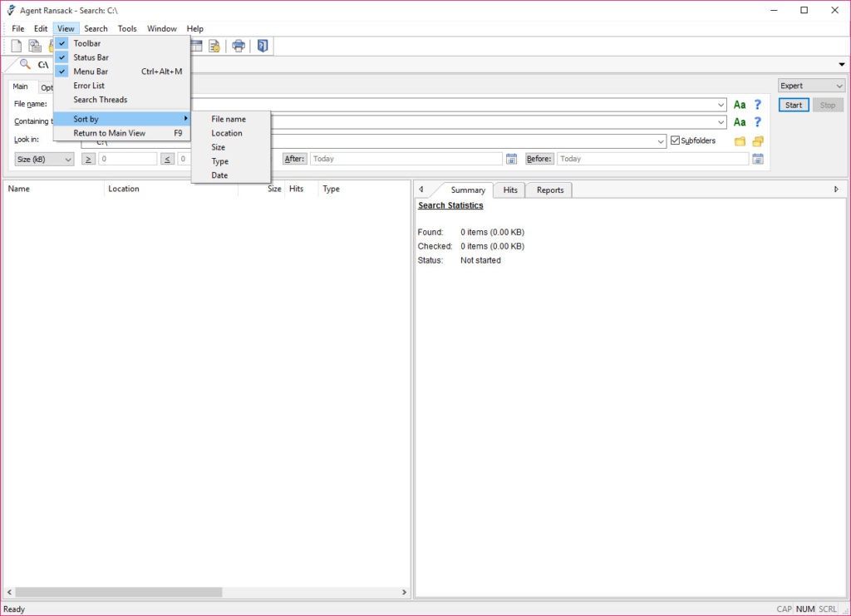Switch to the Summary tab
The width and height of the screenshot is (851, 616).
click(x=468, y=190)
